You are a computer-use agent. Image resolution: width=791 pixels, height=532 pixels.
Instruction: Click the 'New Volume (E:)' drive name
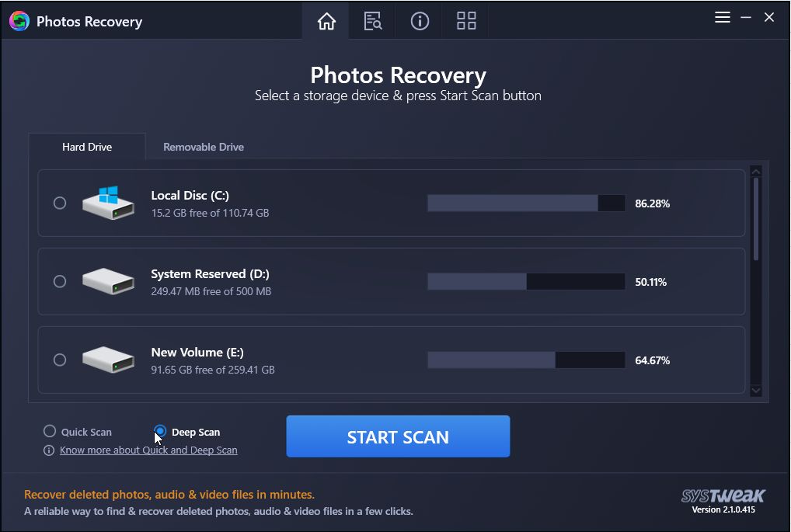pos(197,352)
